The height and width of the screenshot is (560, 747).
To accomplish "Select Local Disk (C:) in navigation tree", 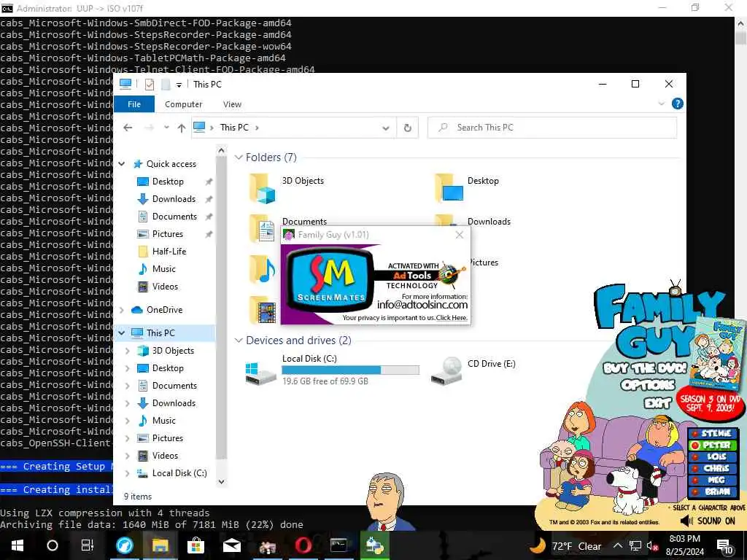I will coord(179,472).
